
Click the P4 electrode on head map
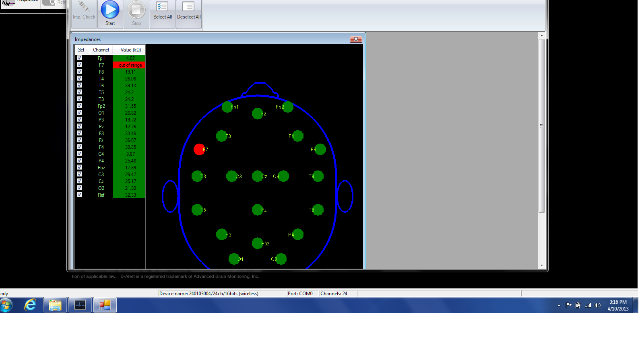tap(298, 234)
